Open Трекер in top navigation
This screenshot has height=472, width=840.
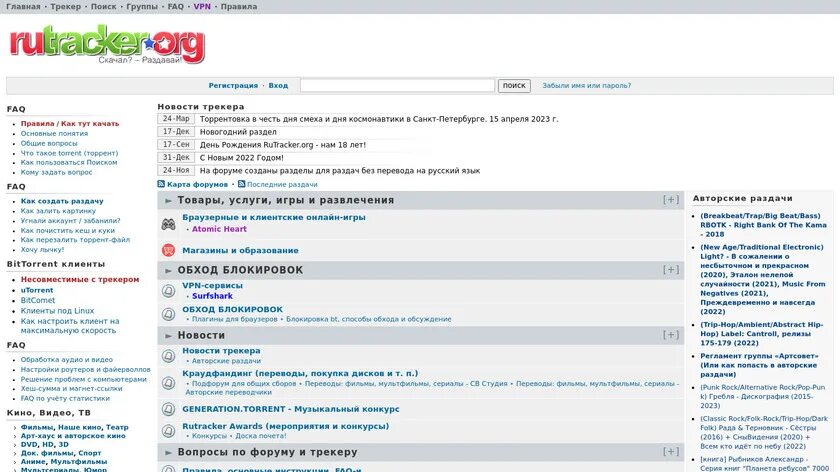[65, 6]
